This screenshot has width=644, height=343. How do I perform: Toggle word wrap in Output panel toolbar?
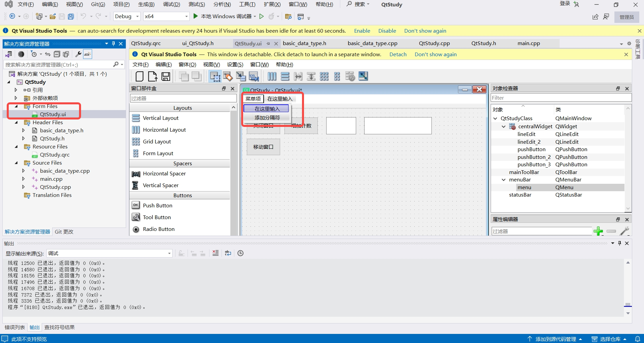click(x=228, y=253)
